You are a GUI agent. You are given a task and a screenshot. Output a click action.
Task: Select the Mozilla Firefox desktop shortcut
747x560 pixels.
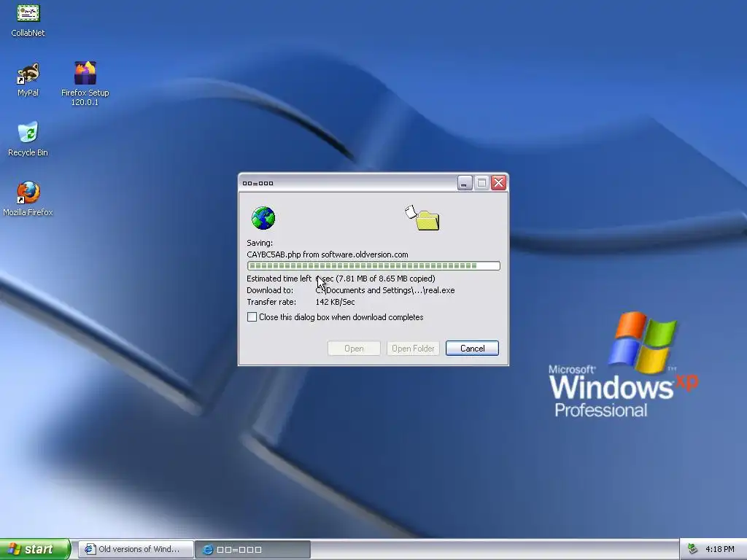click(28, 198)
